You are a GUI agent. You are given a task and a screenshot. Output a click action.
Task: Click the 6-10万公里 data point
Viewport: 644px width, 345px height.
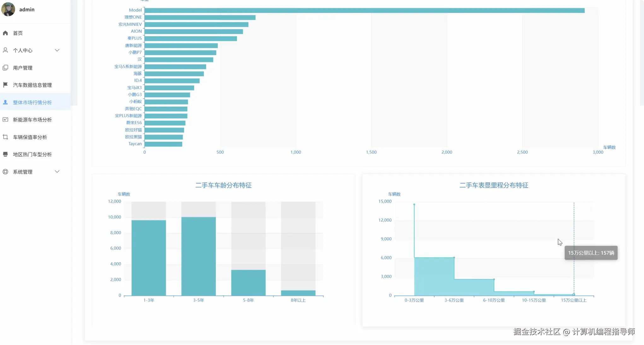point(494,279)
